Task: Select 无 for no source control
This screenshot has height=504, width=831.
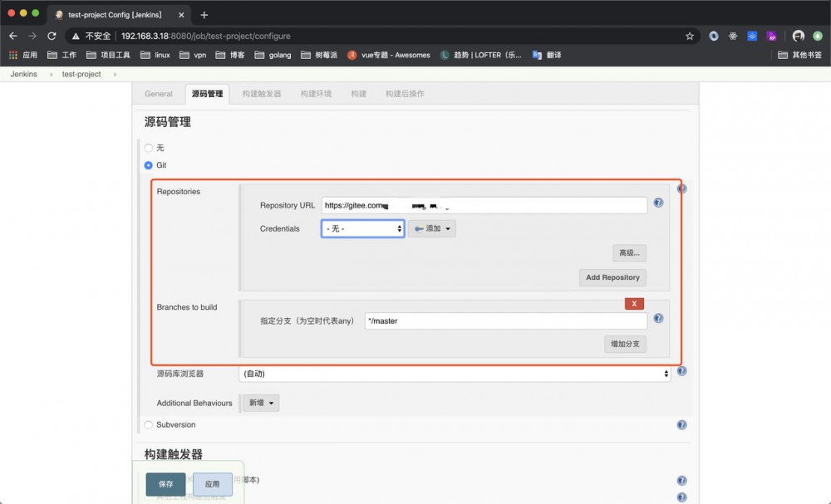Action: [x=148, y=148]
